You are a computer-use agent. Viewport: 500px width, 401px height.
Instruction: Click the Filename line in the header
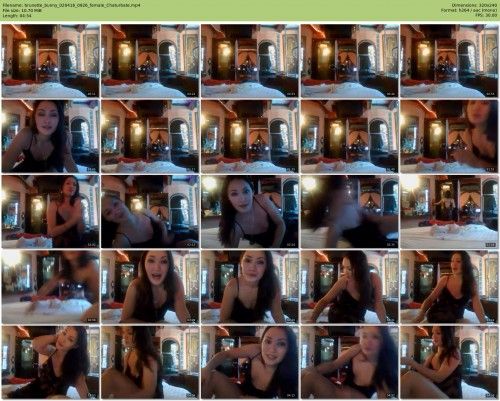click(x=71, y=5)
